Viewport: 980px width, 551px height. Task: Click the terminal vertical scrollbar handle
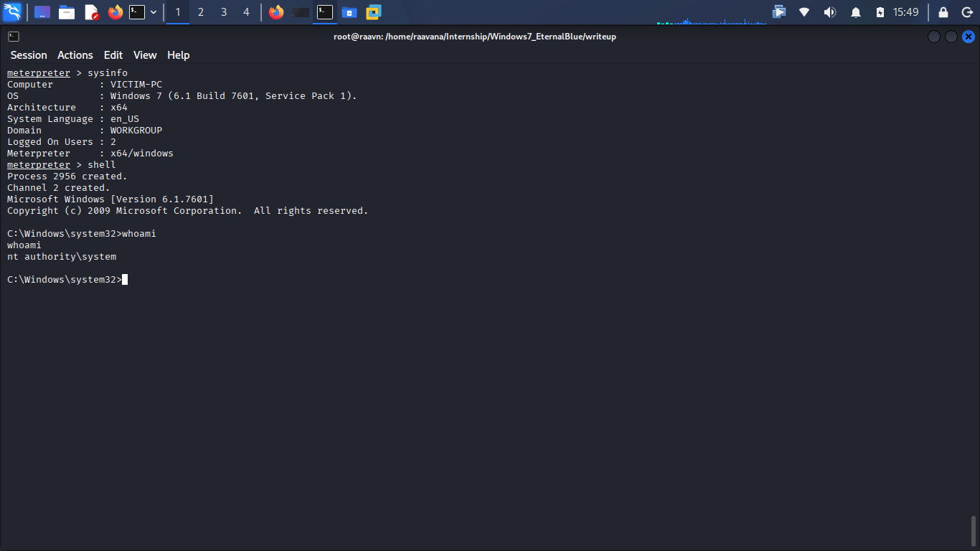974,531
